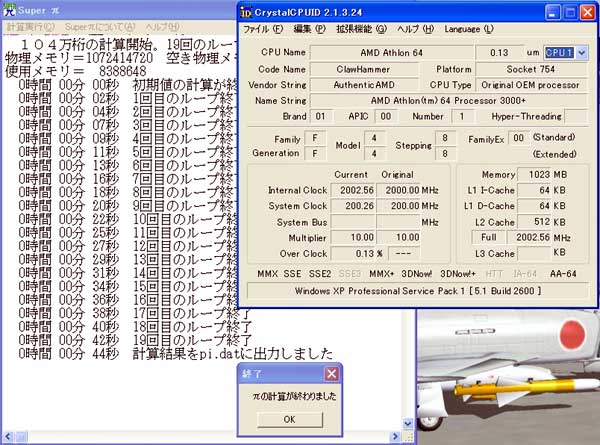600x445 pixels.
Task: Expand the CPU1 selector dropdown
Action: coord(582,52)
